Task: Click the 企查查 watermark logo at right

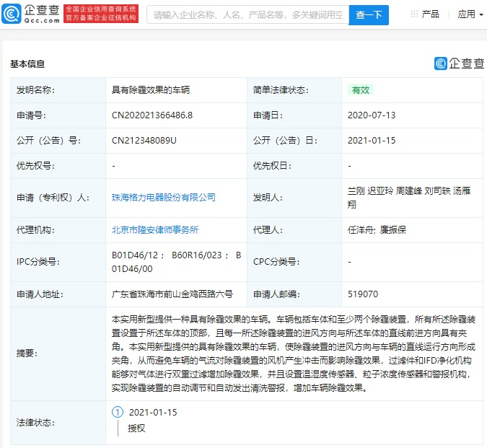Action: point(459,63)
